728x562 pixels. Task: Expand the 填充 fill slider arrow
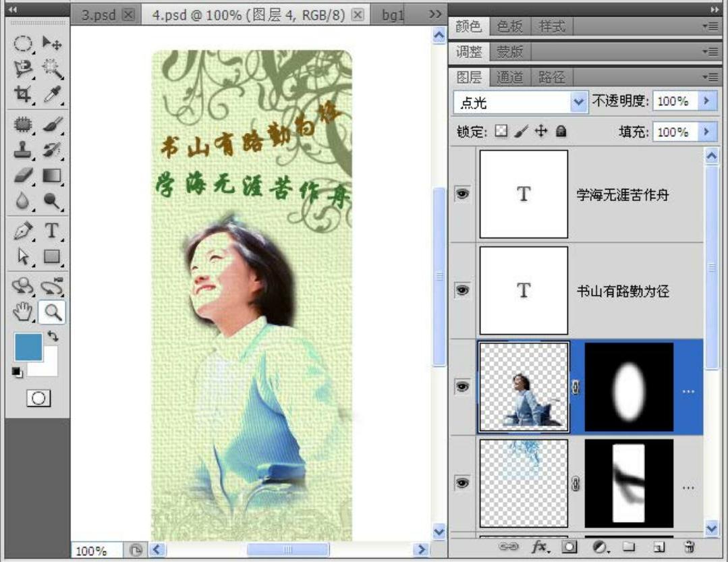click(x=706, y=132)
